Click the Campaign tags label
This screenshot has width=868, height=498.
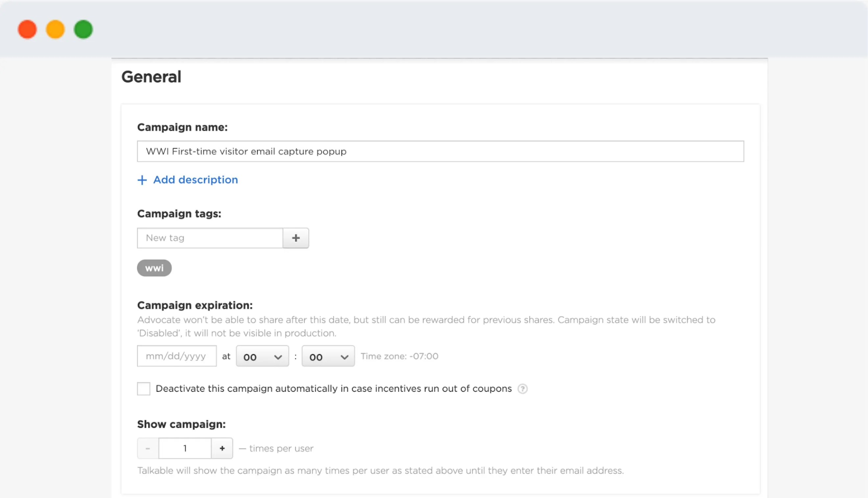coord(179,213)
